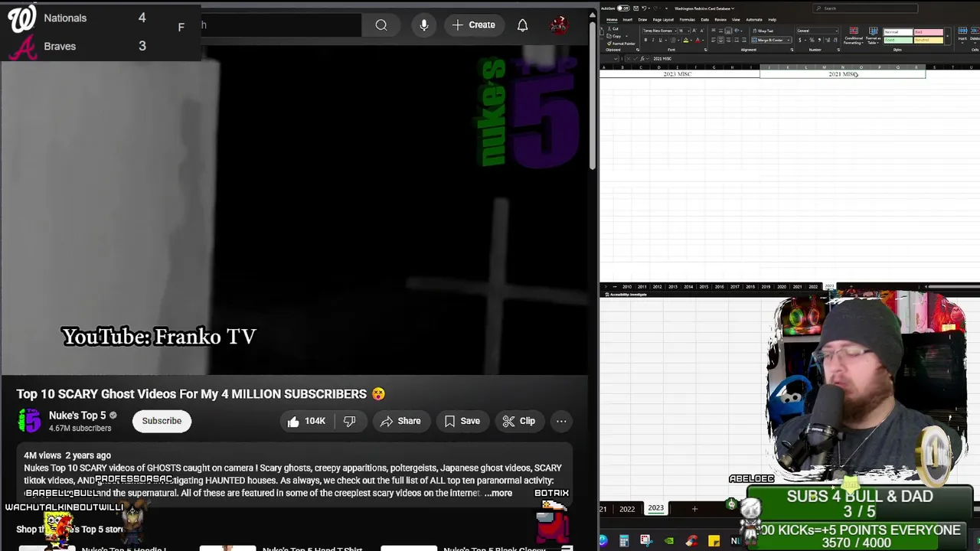Increase decimal places in Excel
The height and width of the screenshot is (551, 980).
click(x=828, y=40)
